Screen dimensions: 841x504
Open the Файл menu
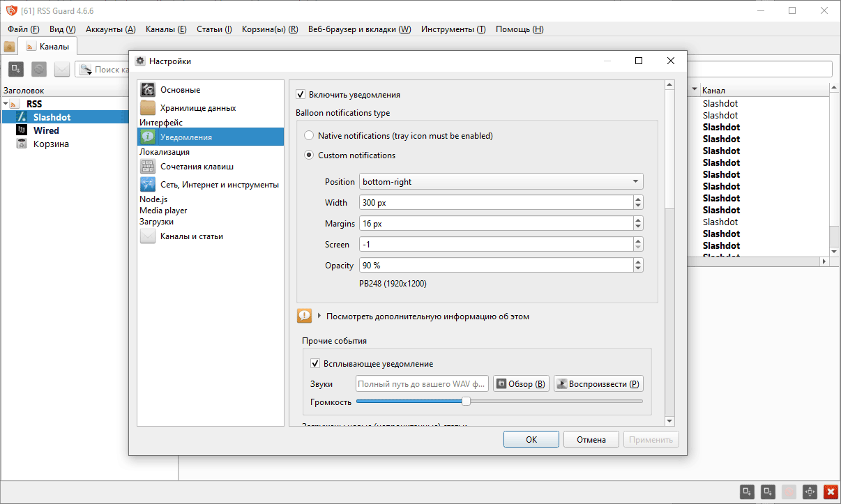pos(24,29)
